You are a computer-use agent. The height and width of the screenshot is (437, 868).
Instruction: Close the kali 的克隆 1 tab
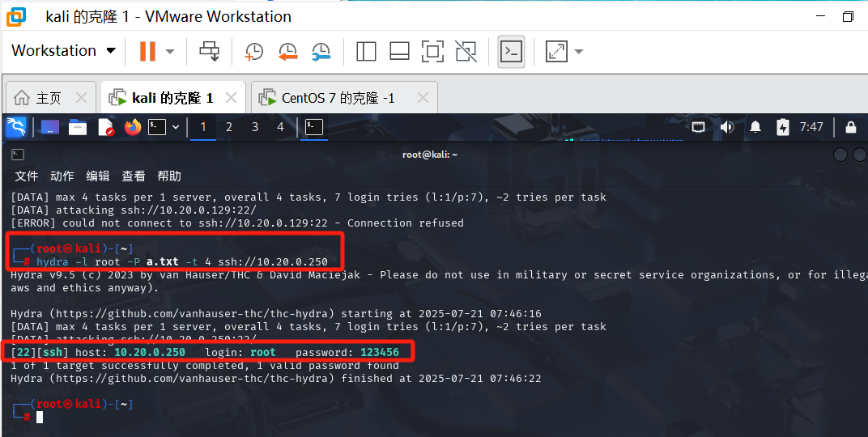(x=232, y=98)
